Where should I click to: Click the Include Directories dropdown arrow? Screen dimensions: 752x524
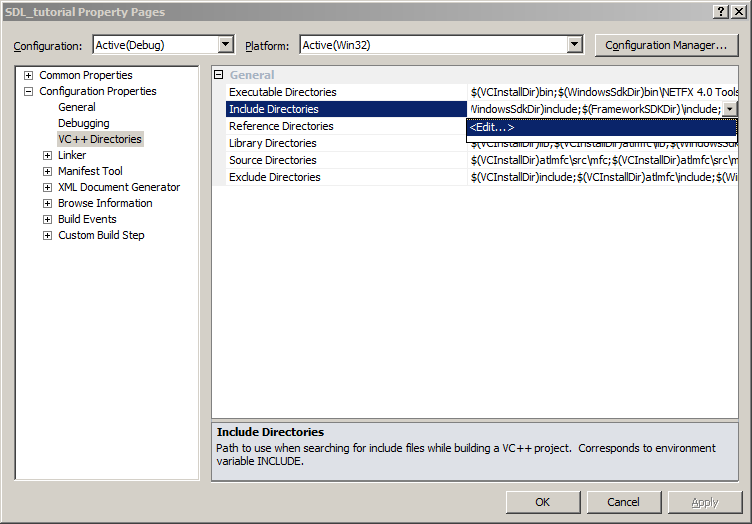click(729, 109)
